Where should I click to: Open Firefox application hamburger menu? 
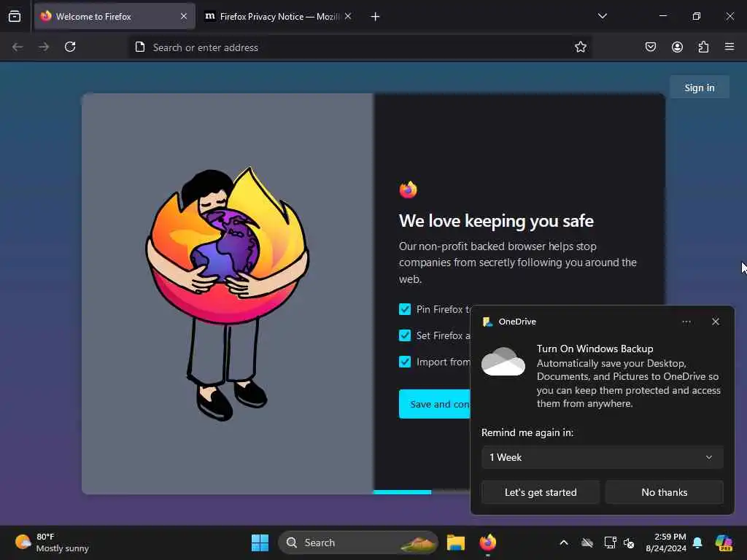[x=729, y=47]
